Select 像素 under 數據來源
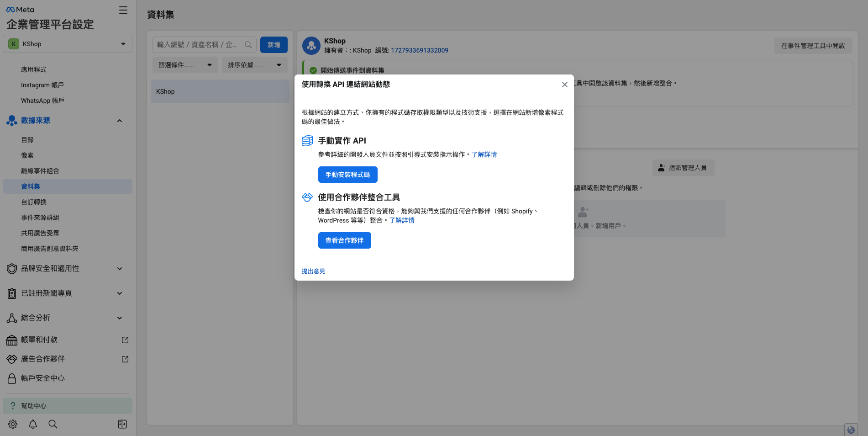This screenshot has height=436, width=868. pos(27,155)
